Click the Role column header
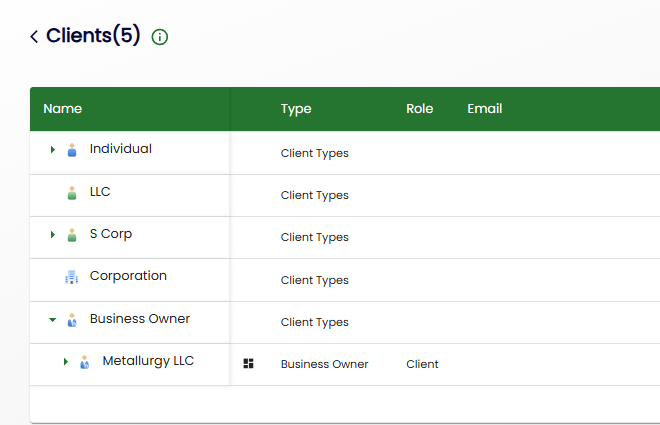Screen dimensions: 660x425 [x=419, y=109]
